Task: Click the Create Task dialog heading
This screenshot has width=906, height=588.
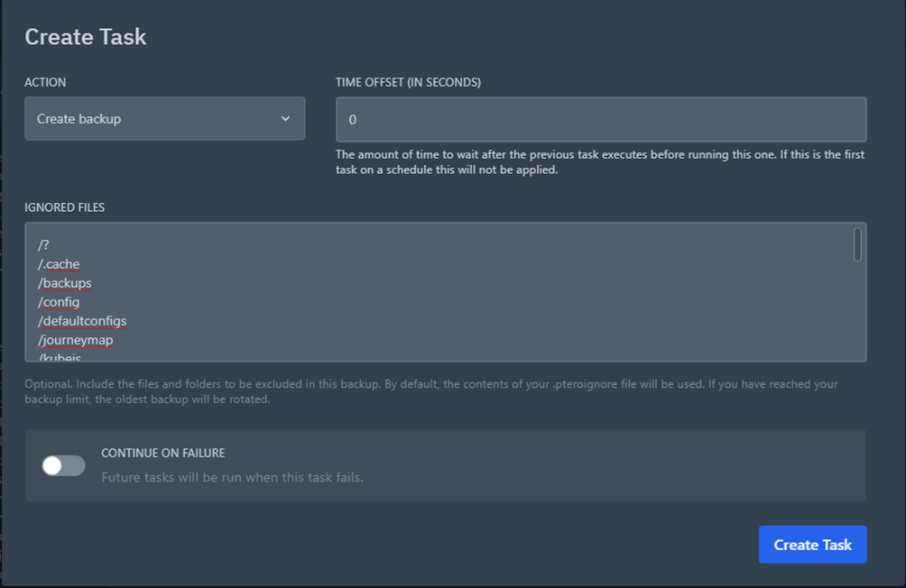Action: [86, 37]
